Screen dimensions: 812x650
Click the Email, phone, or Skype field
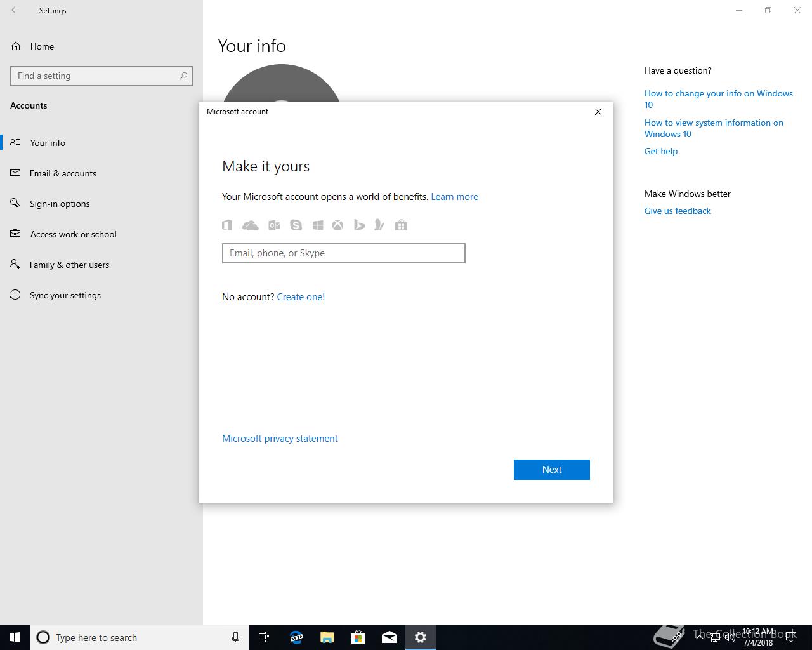343,253
